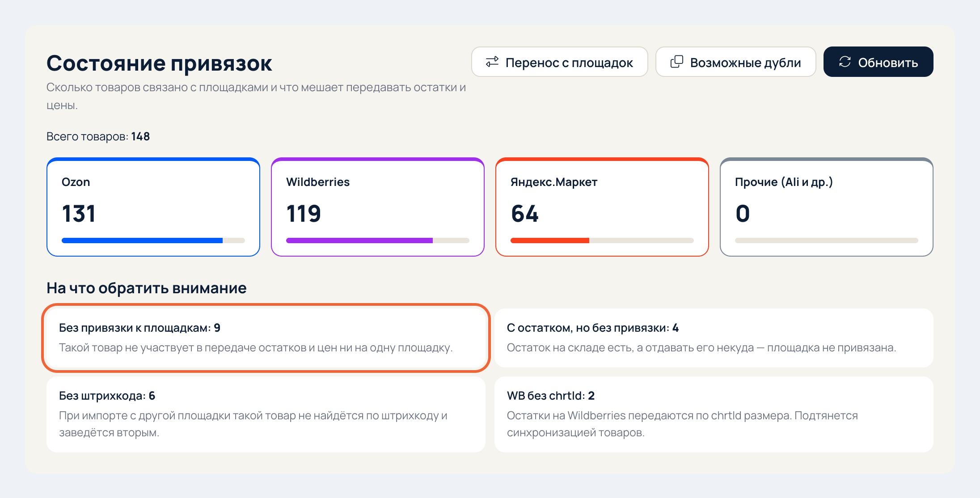
Task: Select "Прочие (Ali и др.)" card title
Action: [784, 182]
